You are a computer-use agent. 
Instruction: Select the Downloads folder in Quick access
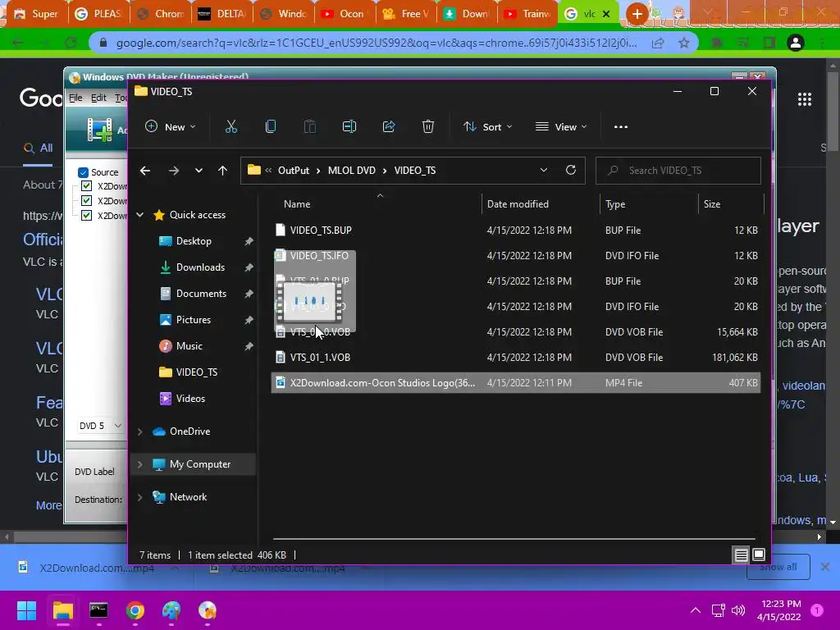click(x=200, y=267)
